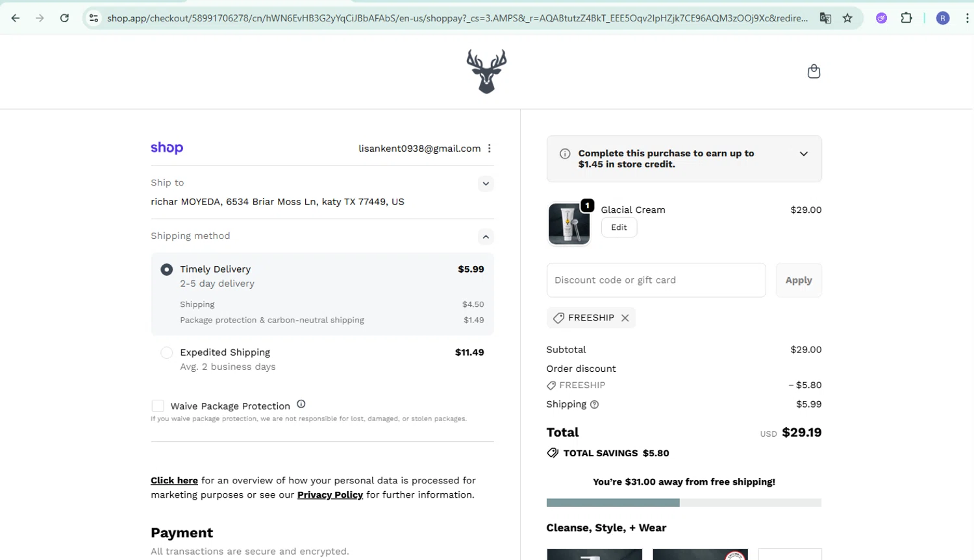Click the Shop pay logo
This screenshot has height=560, width=974.
[x=167, y=148]
